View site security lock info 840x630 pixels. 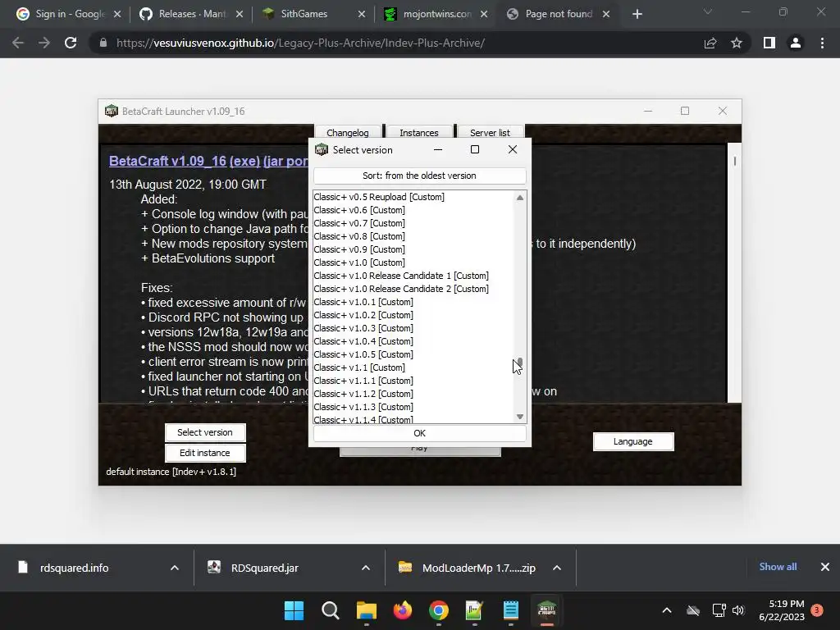[x=103, y=43]
